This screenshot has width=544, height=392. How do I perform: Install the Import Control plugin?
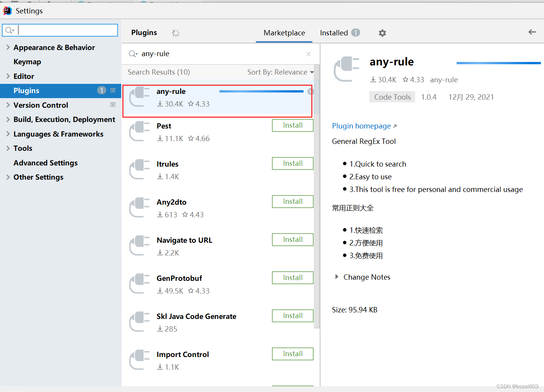pos(293,354)
